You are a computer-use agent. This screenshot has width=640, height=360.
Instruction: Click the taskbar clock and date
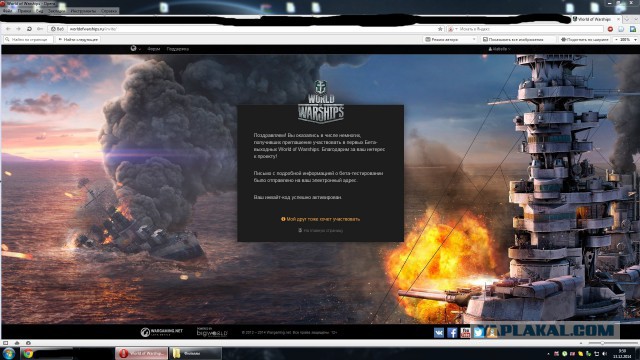(x=622, y=354)
